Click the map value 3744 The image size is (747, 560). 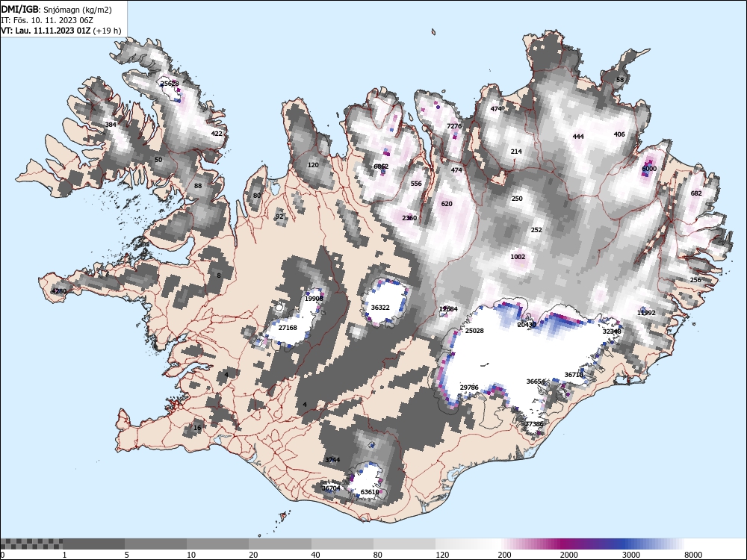pyautogui.click(x=332, y=460)
